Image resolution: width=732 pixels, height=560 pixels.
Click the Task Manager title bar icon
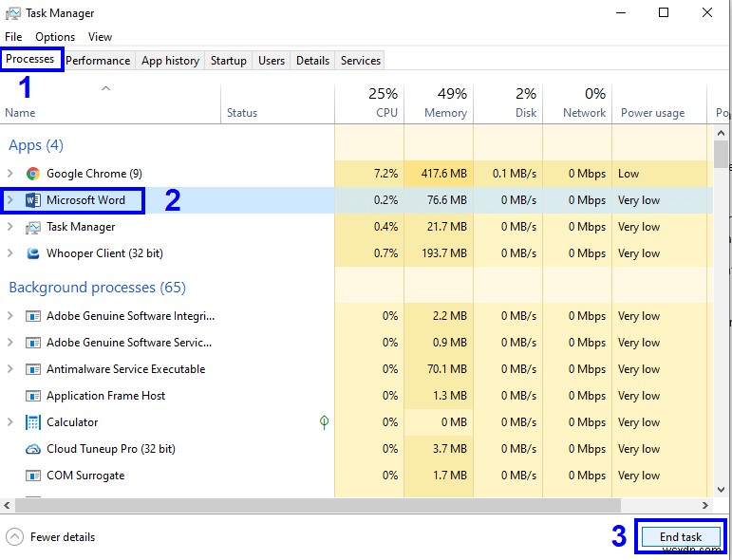pos(12,13)
